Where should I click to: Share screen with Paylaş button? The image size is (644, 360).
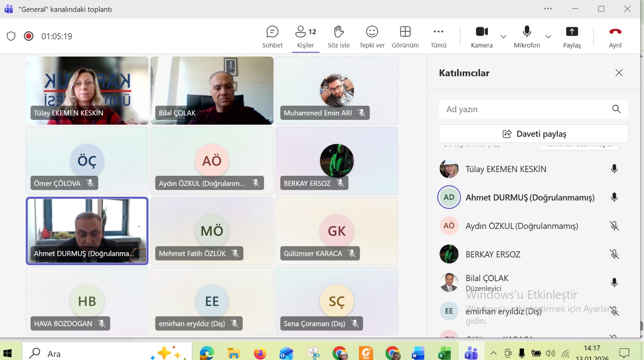(572, 37)
